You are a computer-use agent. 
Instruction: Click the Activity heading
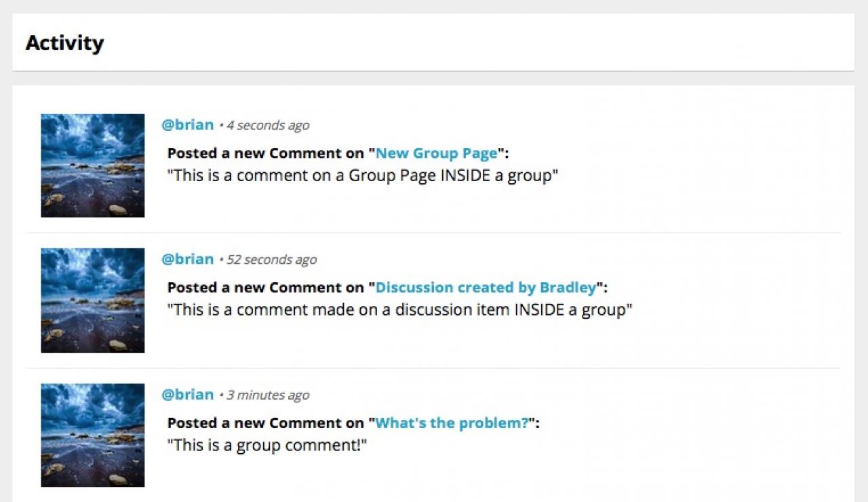[64, 43]
